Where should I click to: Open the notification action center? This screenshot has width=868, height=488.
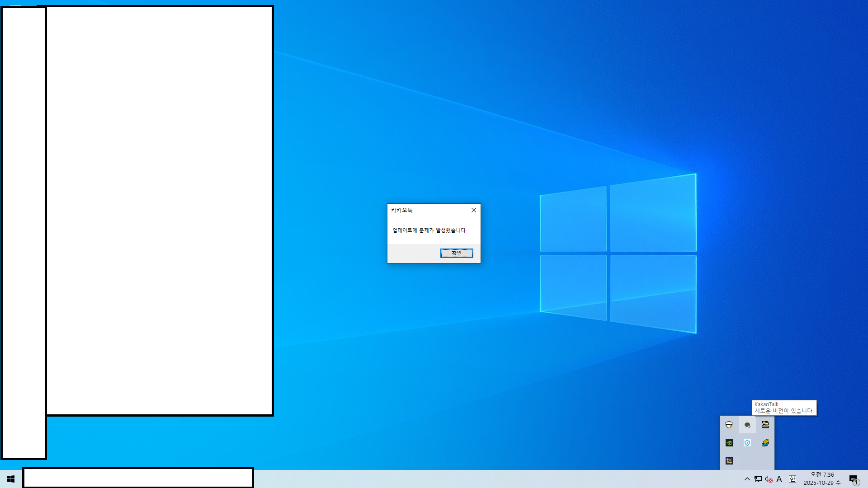point(854,479)
